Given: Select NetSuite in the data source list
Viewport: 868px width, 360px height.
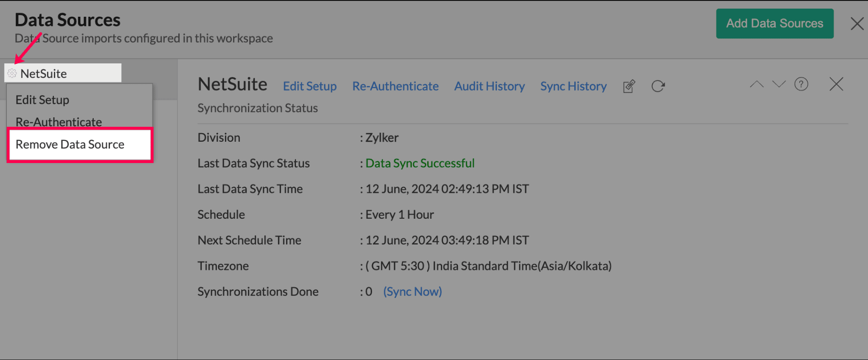Looking at the screenshot, I should [44, 73].
